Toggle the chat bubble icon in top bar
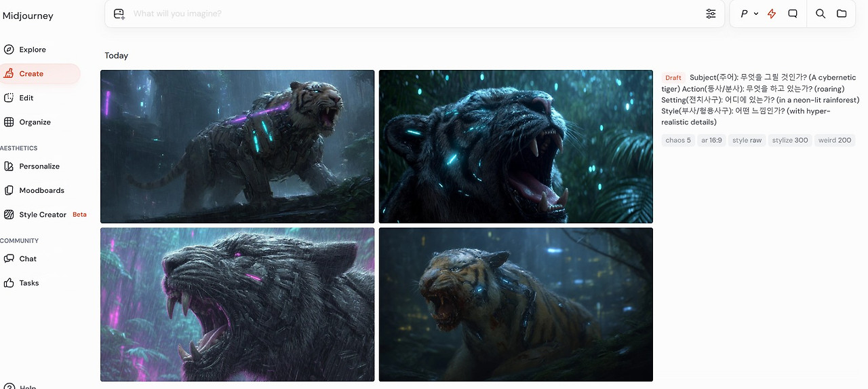The width and height of the screenshot is (868, 389). click(793, 14)
